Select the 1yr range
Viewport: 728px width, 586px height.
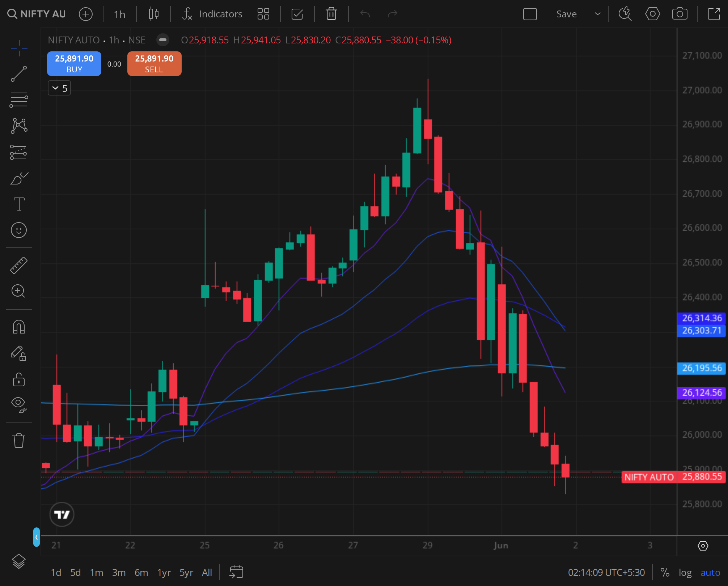pyautogui.click(x=164, y=573)
